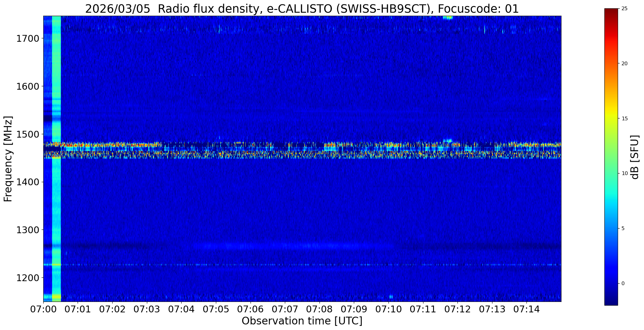The image size is (644, 330).
Task: Click the 1600 frequency tick label
Action: [x=28, y=86]
